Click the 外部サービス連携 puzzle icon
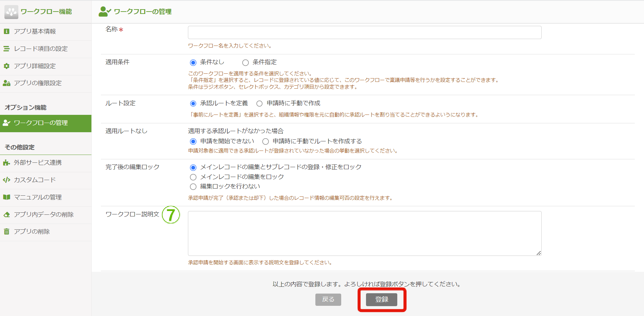Screen dimensions: 644x316 point(6,162)
